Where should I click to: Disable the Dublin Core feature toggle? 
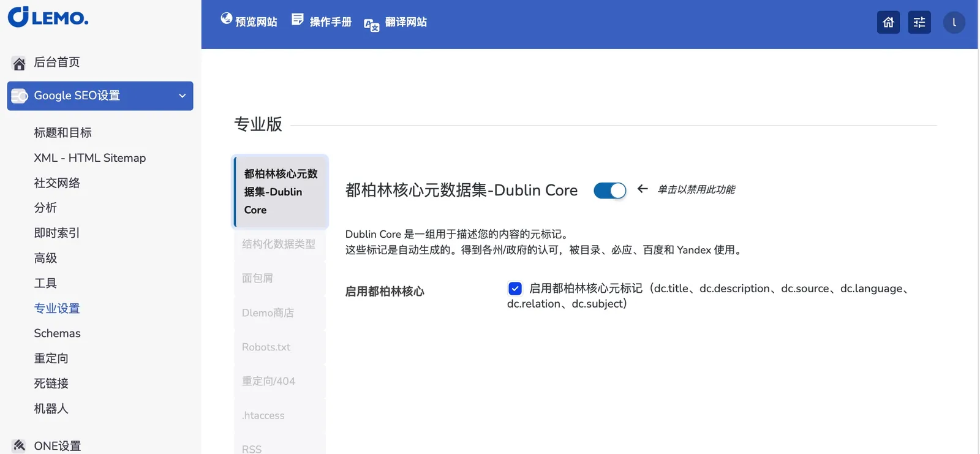pyautogui.click(x=609, y=191)
